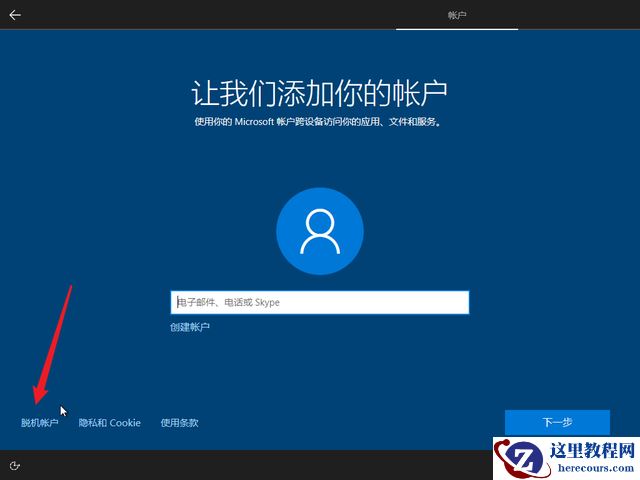
Task: Go back with the left arrow icon
Action: click(15, 15)
